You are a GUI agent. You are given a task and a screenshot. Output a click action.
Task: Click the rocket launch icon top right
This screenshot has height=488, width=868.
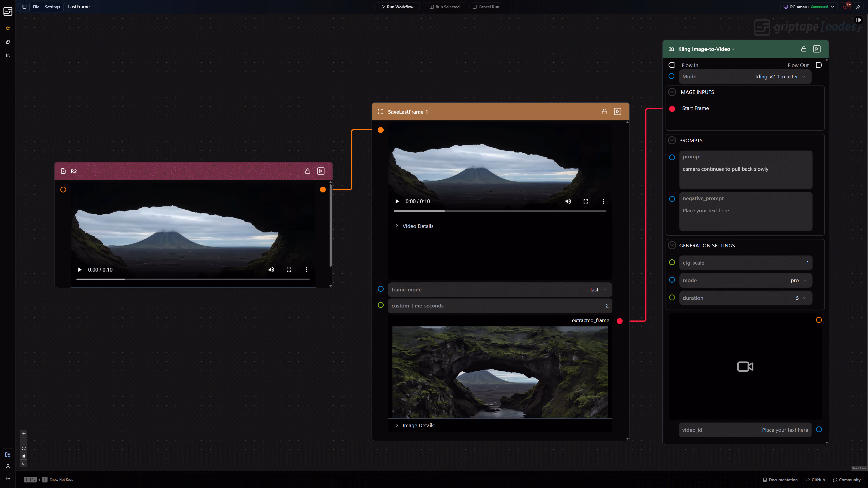pyautogui.click(x=859, y=6)
